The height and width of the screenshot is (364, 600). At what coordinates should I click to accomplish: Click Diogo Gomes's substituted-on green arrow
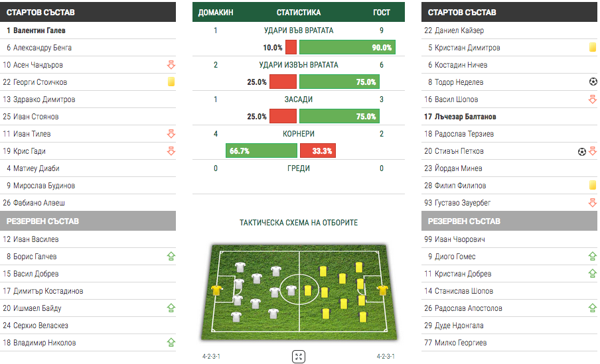tap(593, 257)
